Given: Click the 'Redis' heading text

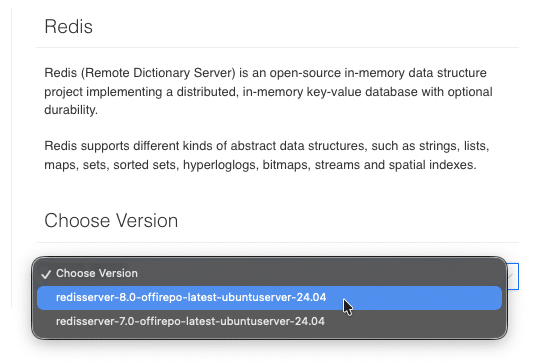Looking at the screenshot, I should (69, 26).
